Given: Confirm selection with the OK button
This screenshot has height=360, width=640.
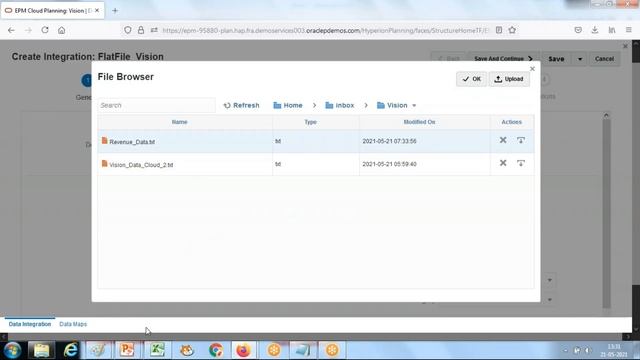Looking at the screenshot, I should click(x=471, y=79).
